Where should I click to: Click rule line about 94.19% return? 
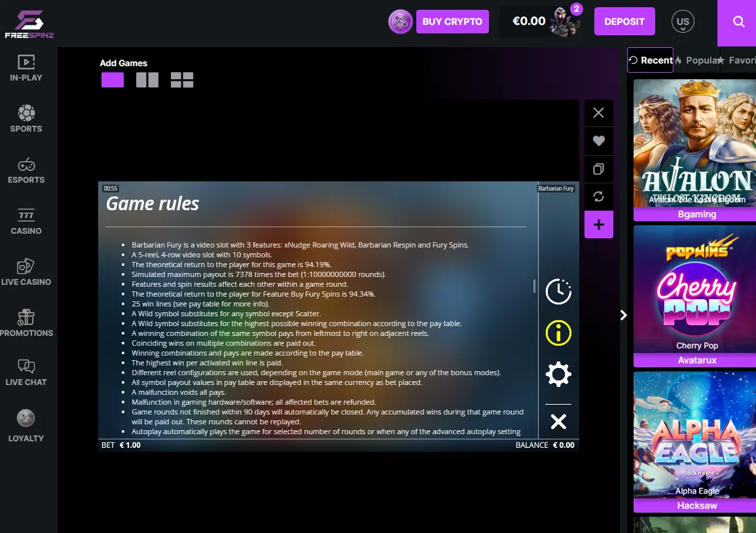(232, 265)
